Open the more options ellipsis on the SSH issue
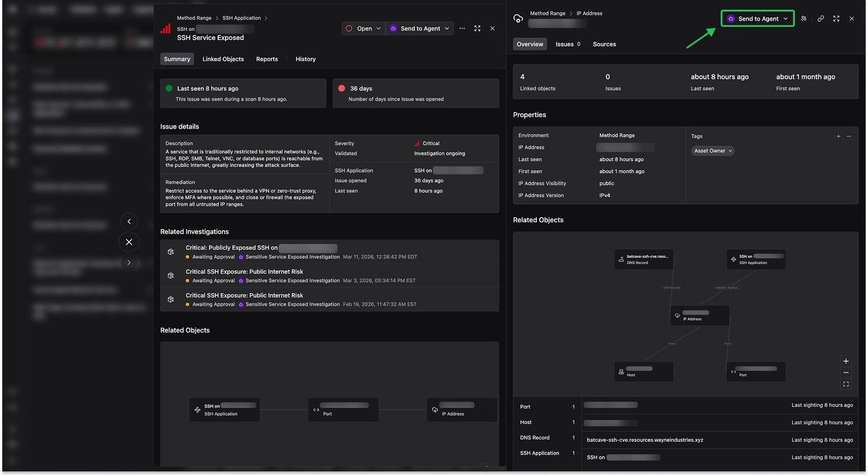 (462, 28)
